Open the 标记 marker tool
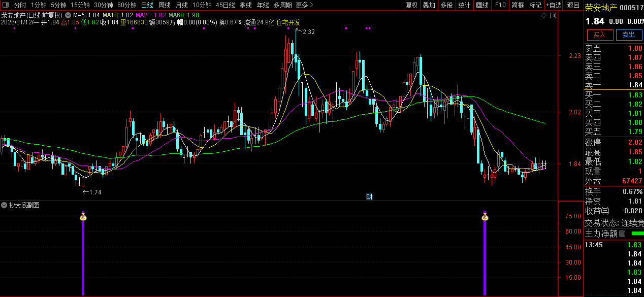This screenshot has height=297, width=644. click(535, 5)
